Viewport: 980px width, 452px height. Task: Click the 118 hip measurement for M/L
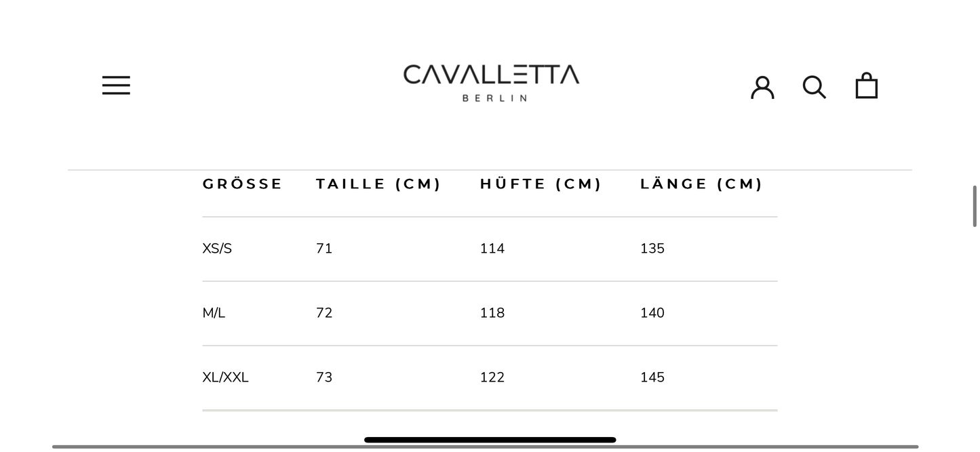pyautogui.click(x=491, y=312)
